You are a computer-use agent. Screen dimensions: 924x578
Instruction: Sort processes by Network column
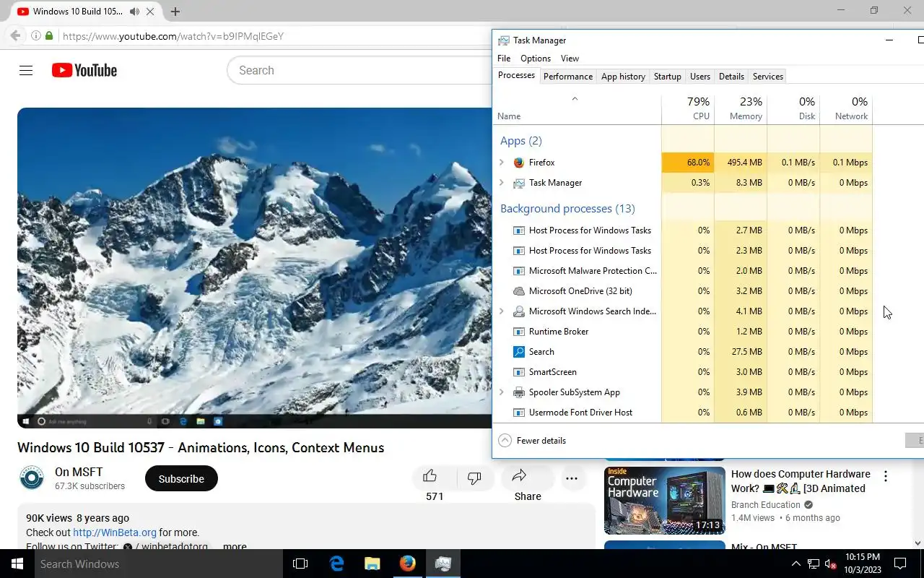[846, 108]
